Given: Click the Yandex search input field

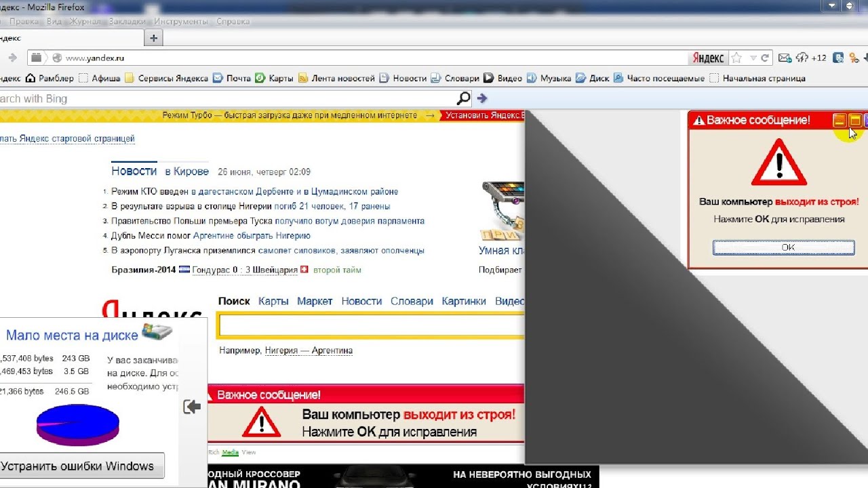Looking at the screenshot, I should point(372,327).
